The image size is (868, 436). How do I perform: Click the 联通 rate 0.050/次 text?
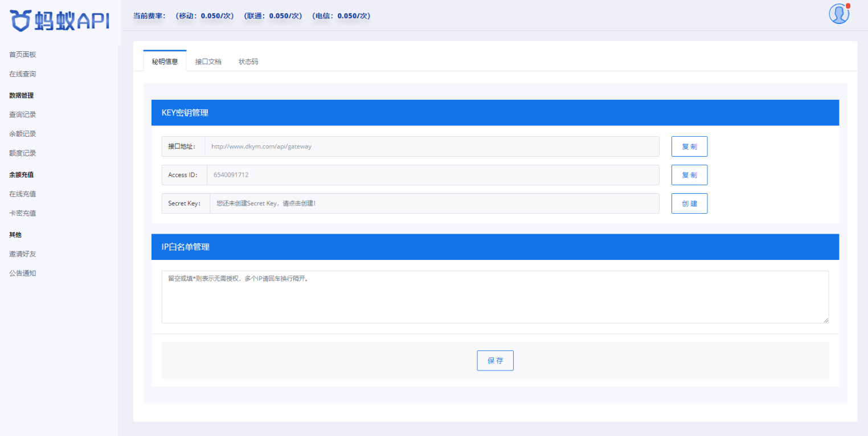pos(273,16)
